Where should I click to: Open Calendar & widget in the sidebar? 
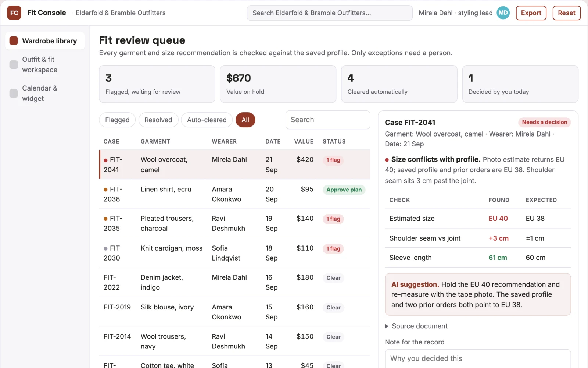coord(45,93)
